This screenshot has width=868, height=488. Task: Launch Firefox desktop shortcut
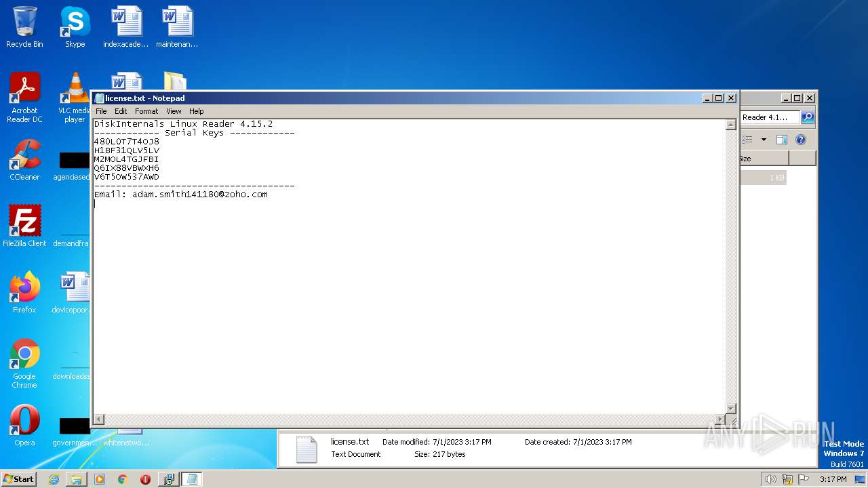coord(24,293)
